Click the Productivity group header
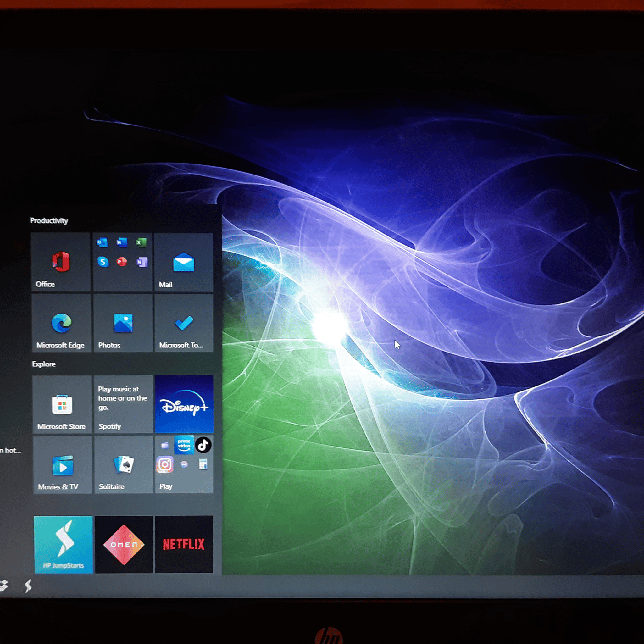The image size is (644, 644). click(x=49, y=221)
